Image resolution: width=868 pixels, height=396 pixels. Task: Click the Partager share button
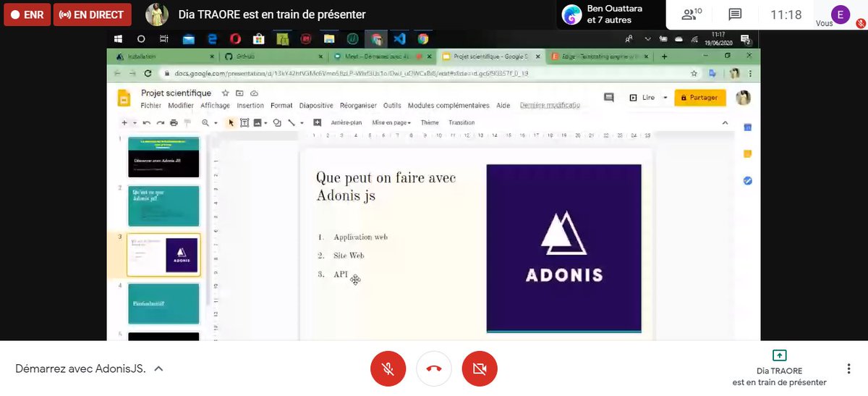699,98
